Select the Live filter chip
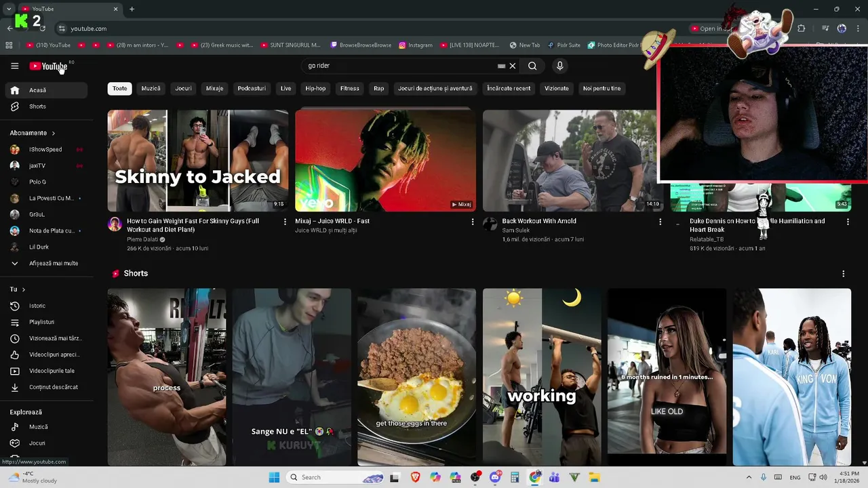Image resolution: width=868 pixels, height=488 pixels. [285, 88]
